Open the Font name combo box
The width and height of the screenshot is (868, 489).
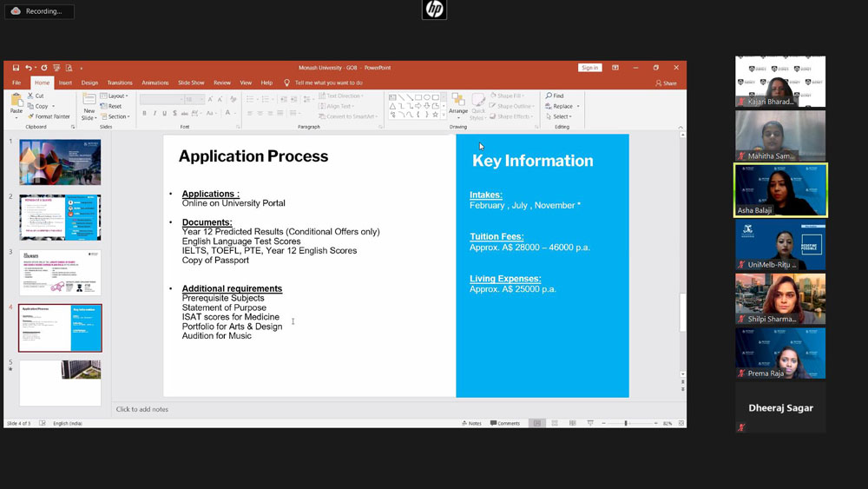[x=162, y=100]
